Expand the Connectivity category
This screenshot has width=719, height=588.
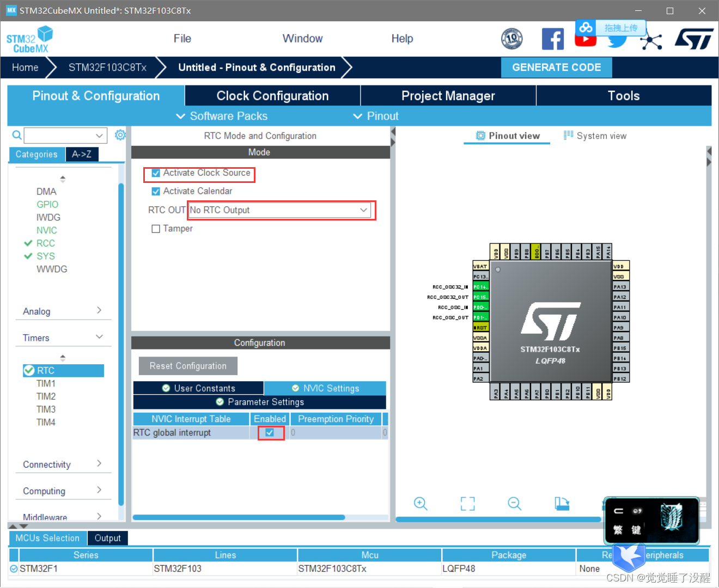(x=63, y=464)
